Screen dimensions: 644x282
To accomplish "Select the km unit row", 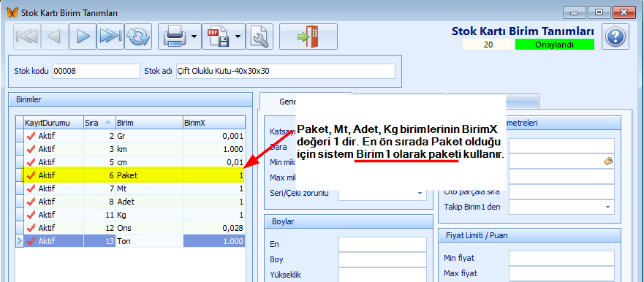I will (130, 149).
